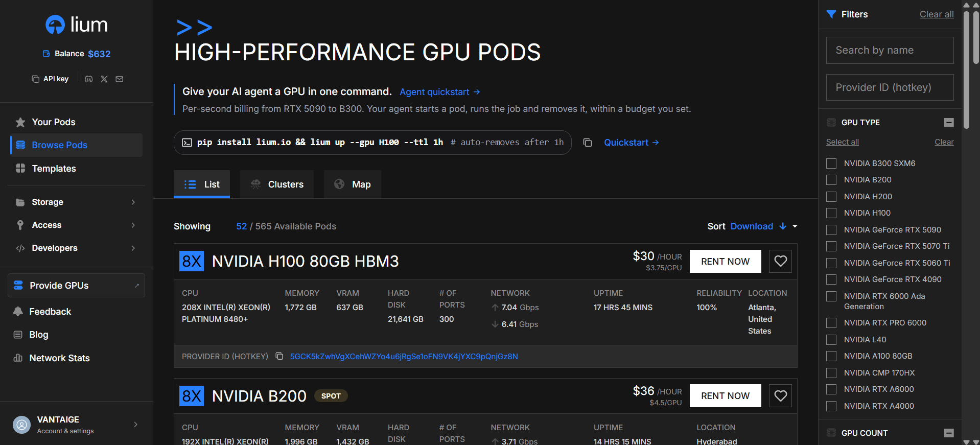Go to Your Pods in the sidebar
This screenshot has width=980, height=445.
76,122
